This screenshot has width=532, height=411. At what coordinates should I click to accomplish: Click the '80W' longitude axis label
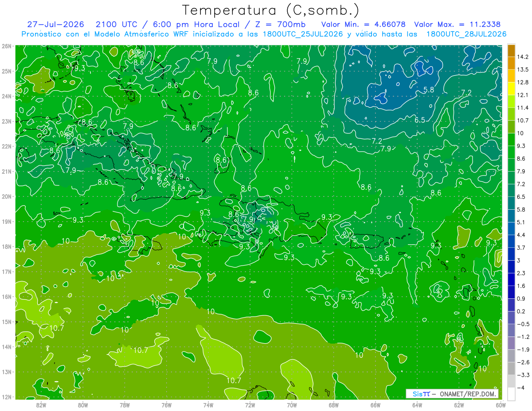(x=82, y=405)
